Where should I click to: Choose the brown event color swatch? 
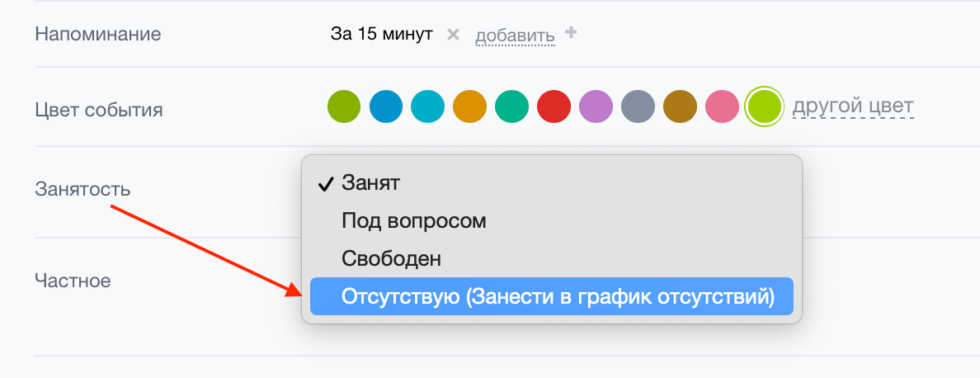680,106
